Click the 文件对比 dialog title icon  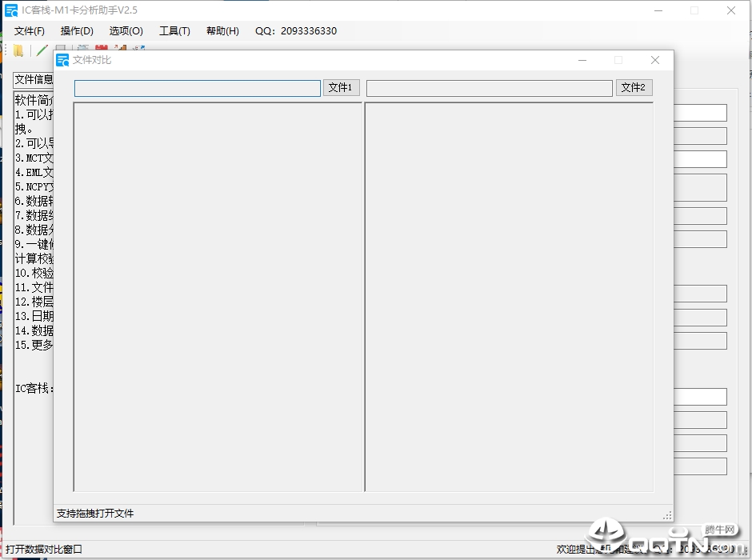point(63,60)
